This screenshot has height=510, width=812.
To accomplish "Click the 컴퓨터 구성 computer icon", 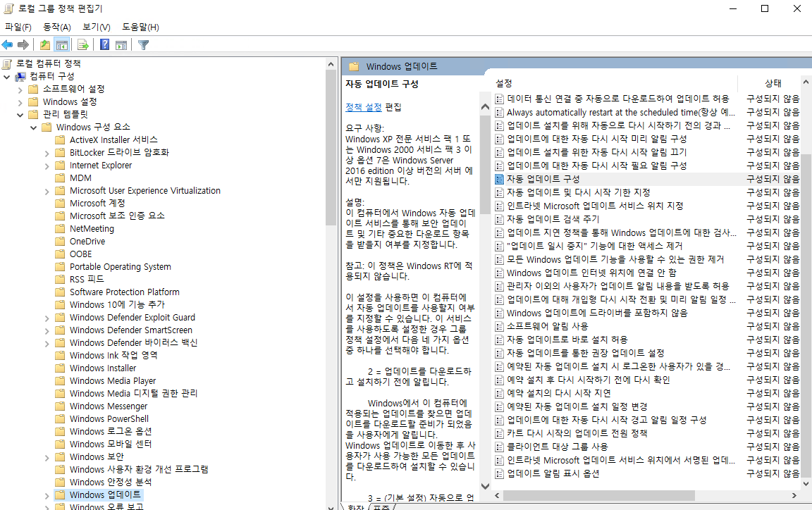I will coord(20,76).
